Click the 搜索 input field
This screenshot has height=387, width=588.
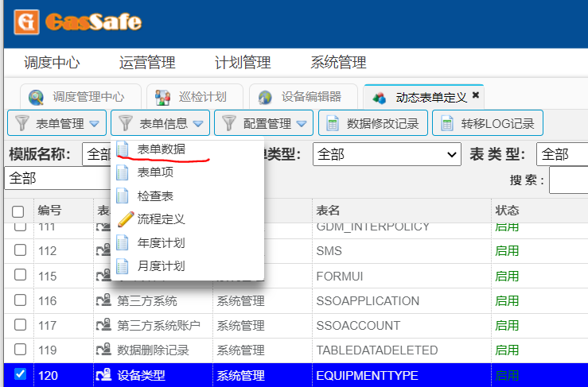click(x=568, y=180)
